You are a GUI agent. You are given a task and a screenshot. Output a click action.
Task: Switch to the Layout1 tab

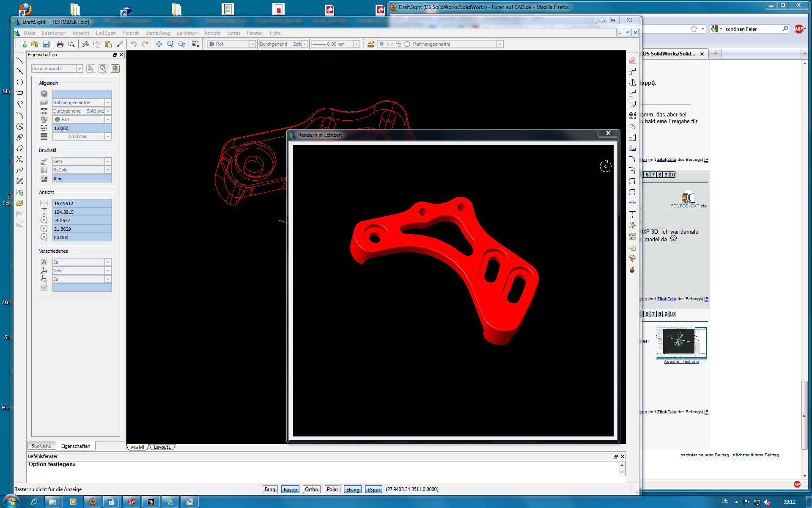tap(162, 447)
